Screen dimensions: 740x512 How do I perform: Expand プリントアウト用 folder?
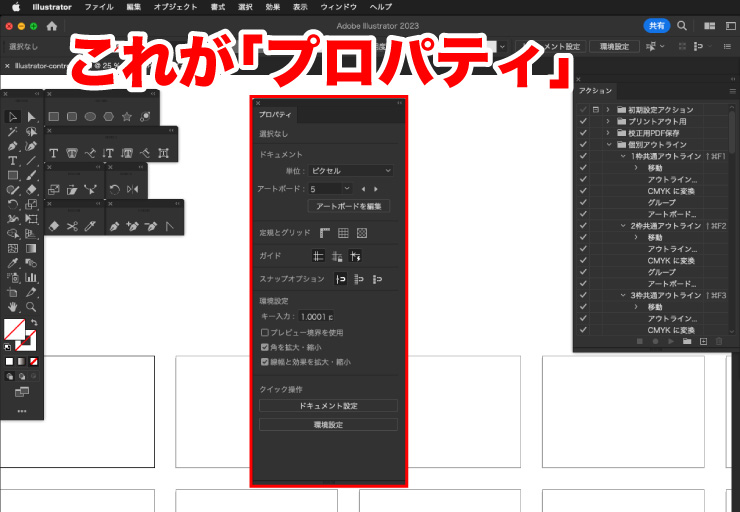click(608, 121)
